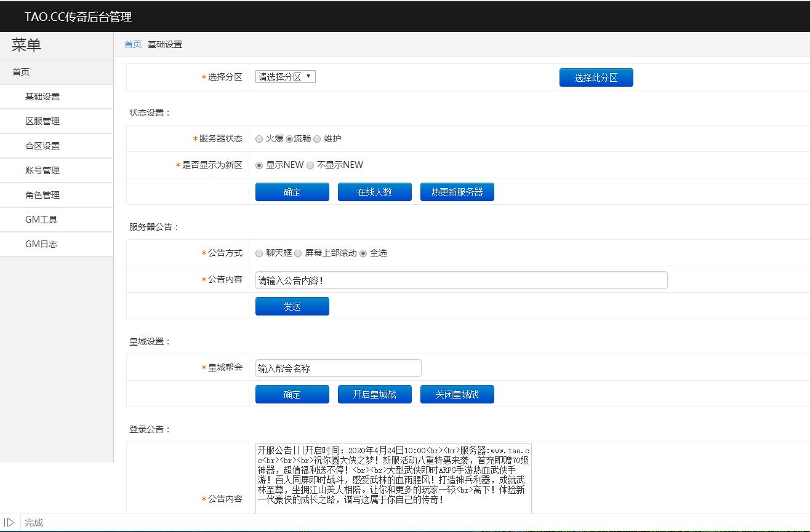The height and width of the screenshot is (532, 810).
Task: Select the 维护 server status radio
Action: (317, 139)
